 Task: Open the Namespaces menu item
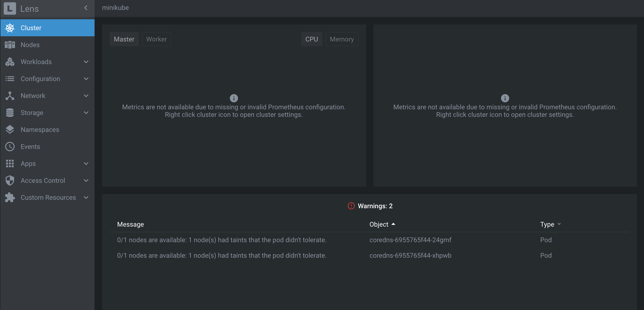(x=40, y=130)
